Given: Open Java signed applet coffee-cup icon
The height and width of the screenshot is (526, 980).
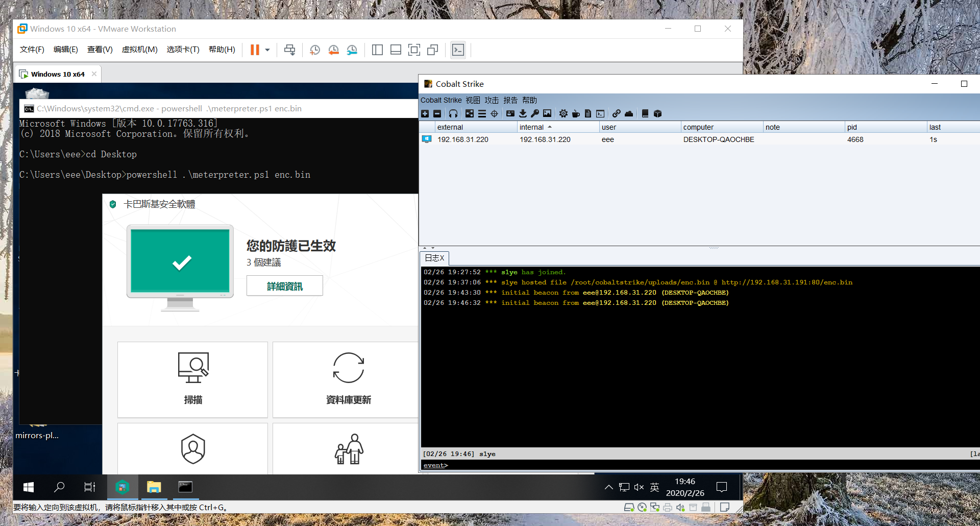Looking at the screenshot, I should tap(576, 113).
